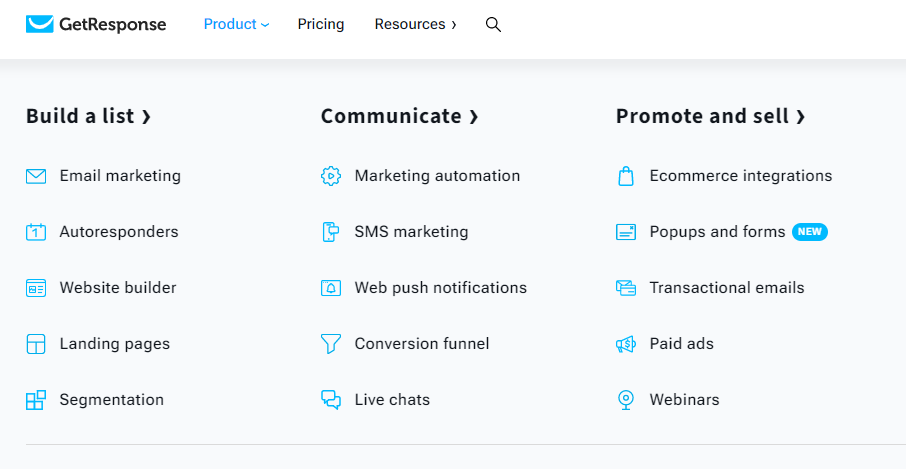
Task: Open the Autoresponders link
Action: (119, 232)
